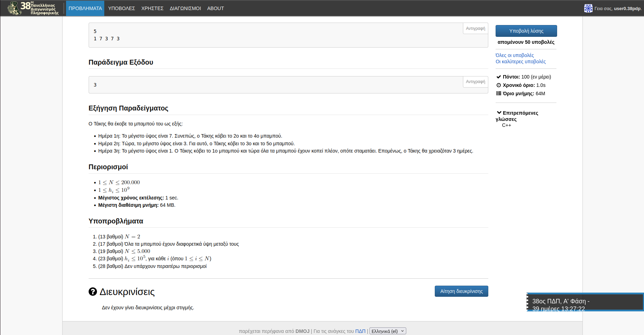Click the dotted drag handle on contest timer
Image resolution: width=644 pixels, height=335 pixels.
(x=528, y=302)
